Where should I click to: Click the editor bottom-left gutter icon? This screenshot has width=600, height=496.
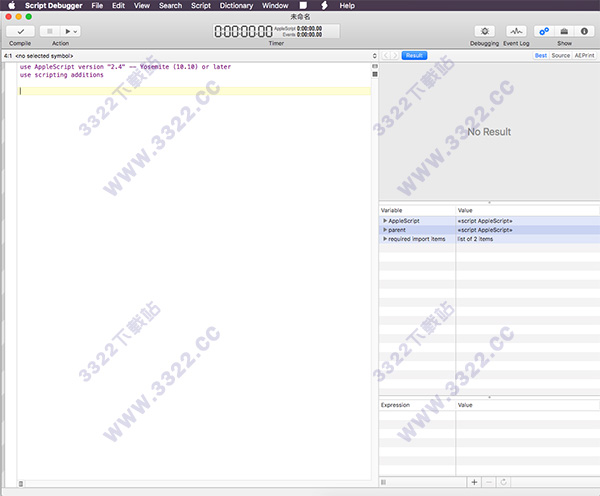coord(21,484)
